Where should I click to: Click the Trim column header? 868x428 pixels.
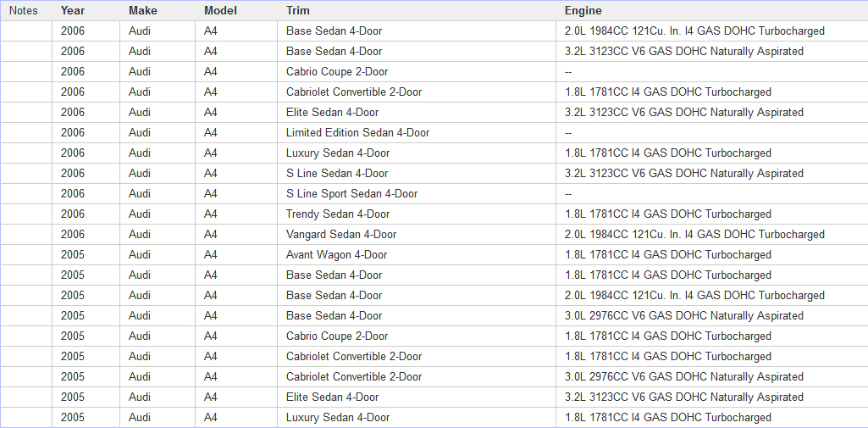pos(298,11)
